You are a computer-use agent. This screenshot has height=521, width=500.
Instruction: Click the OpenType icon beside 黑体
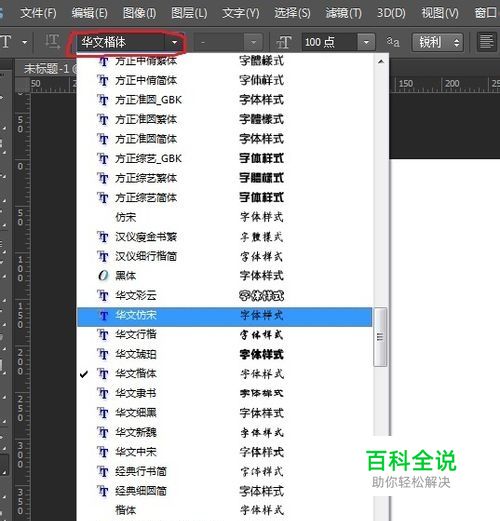click(x=103, y=276)
